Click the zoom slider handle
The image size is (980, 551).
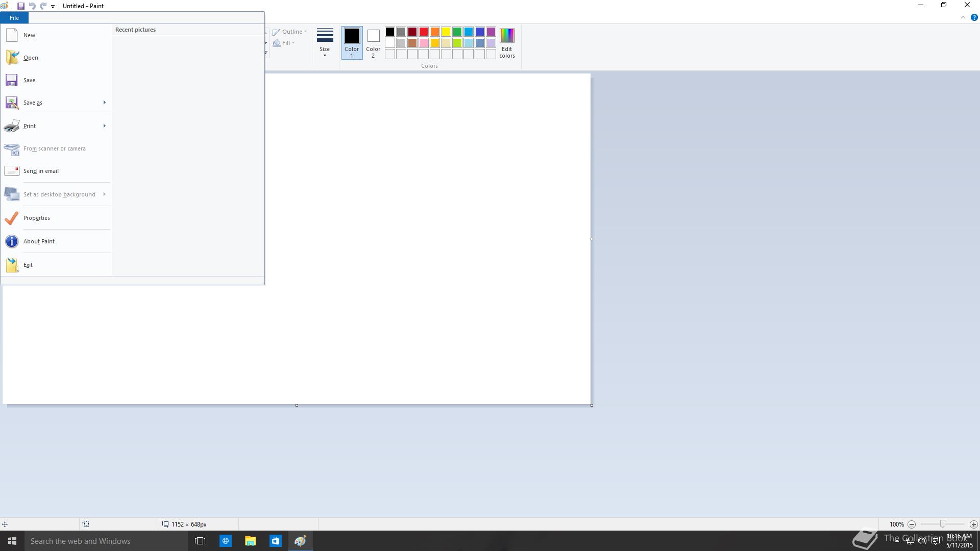click(x=943, y=524)
